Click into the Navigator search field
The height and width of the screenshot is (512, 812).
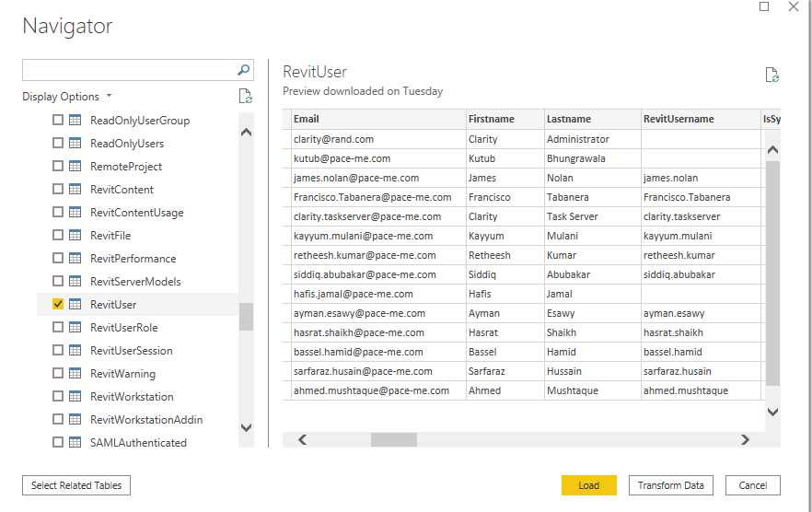point(129,70)
